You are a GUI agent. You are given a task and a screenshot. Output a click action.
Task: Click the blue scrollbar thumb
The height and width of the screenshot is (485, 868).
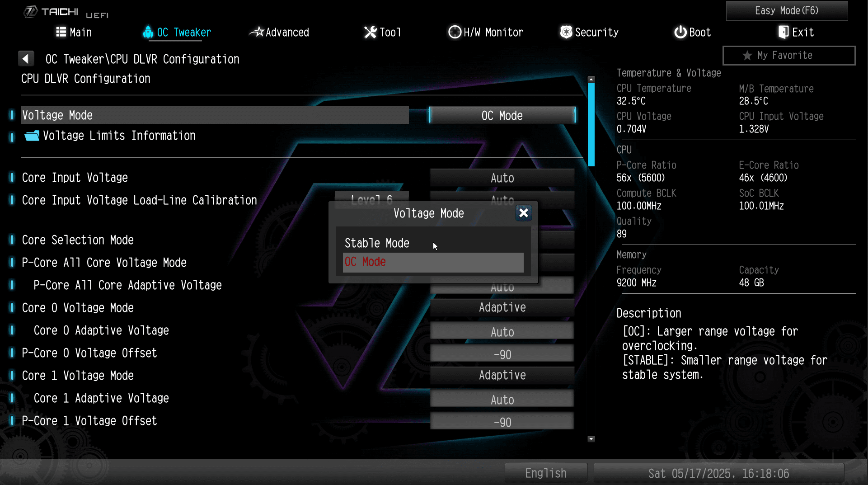point(591,125)
